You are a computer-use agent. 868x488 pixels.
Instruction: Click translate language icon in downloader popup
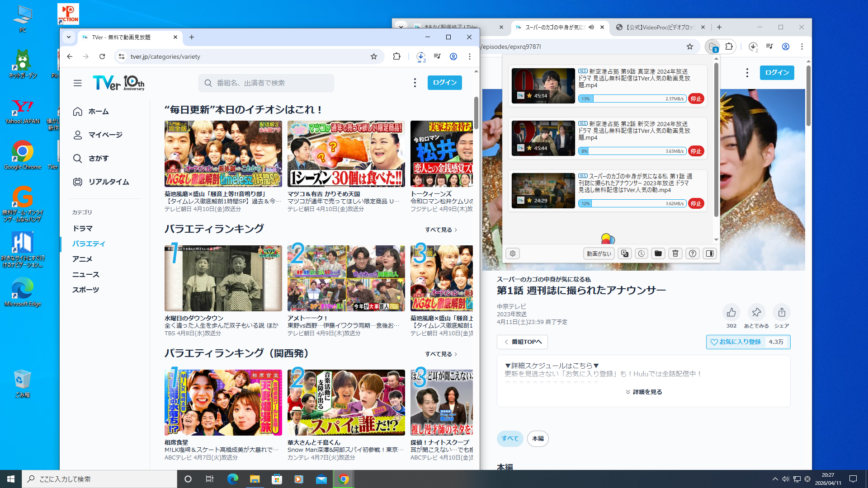[625, 253]
